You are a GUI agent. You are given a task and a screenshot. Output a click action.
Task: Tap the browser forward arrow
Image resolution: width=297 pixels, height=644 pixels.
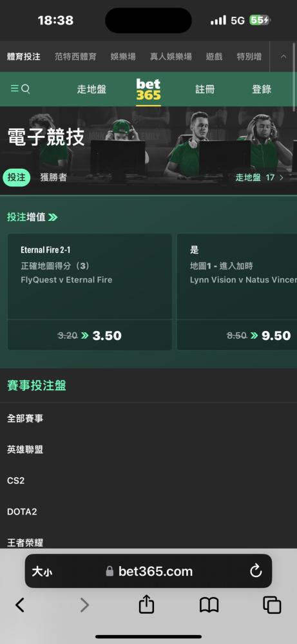[84, 605]
